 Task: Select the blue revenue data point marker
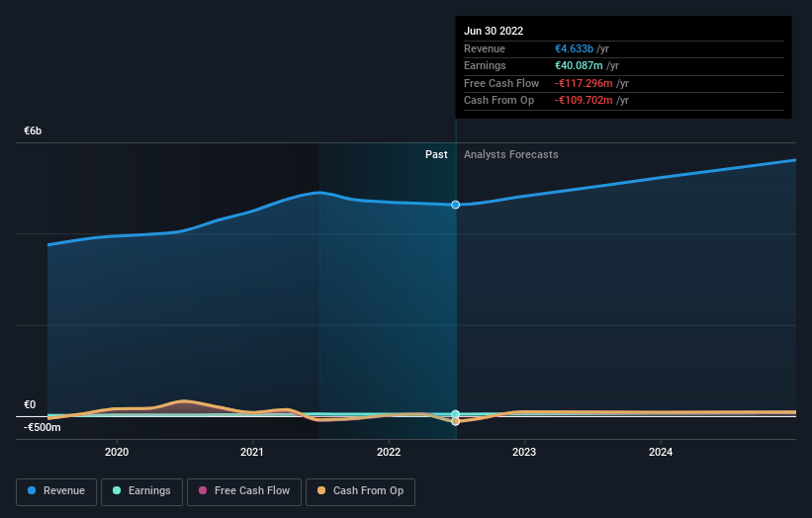(x=455, y=205)
